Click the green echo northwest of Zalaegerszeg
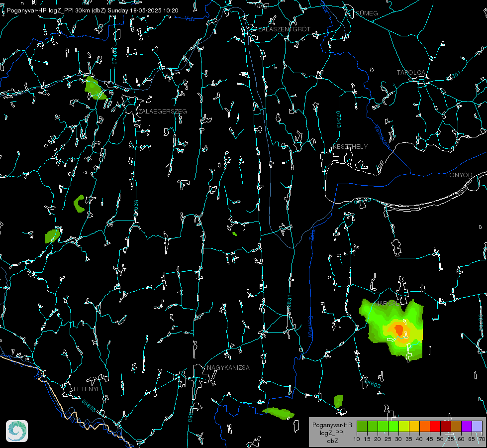 [x=95, y=88]
